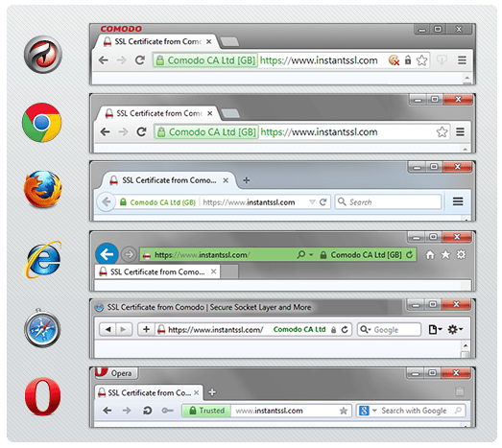The image size is (502, 448).
Task: Click the green Comodo CA Ltd badge in Chrome
Action: pos(206,131)
